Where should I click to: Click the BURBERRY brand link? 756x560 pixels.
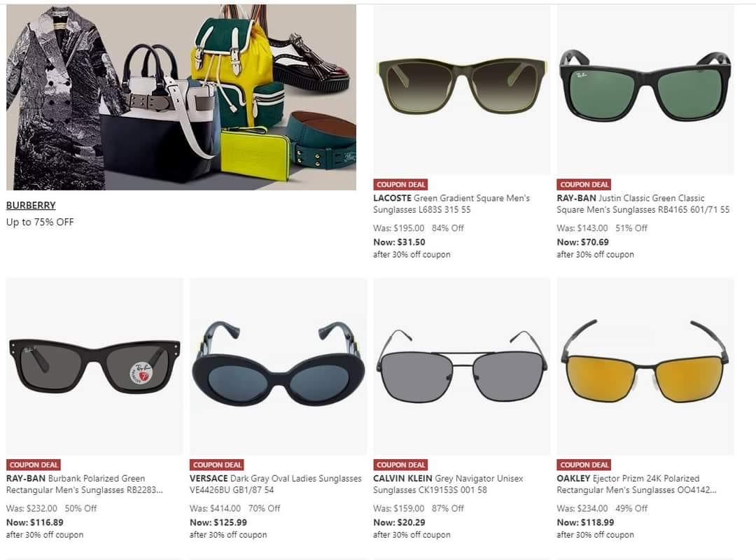coord(31,205)
